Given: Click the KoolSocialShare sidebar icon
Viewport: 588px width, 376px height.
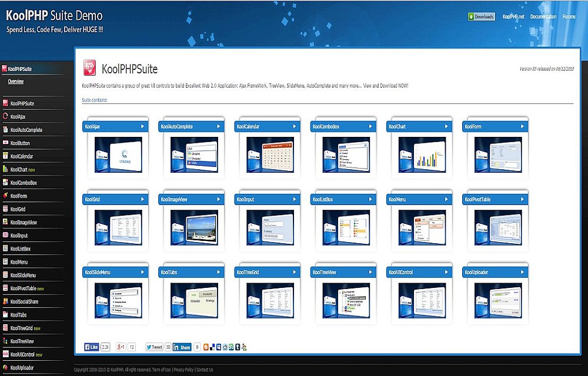Looking at the screenshot, I should 5,301.
